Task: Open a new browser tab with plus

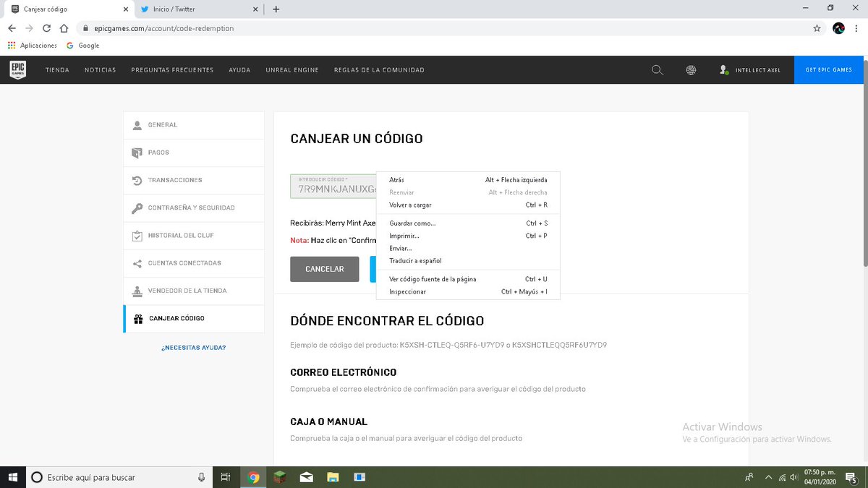Action: point(276,9)
